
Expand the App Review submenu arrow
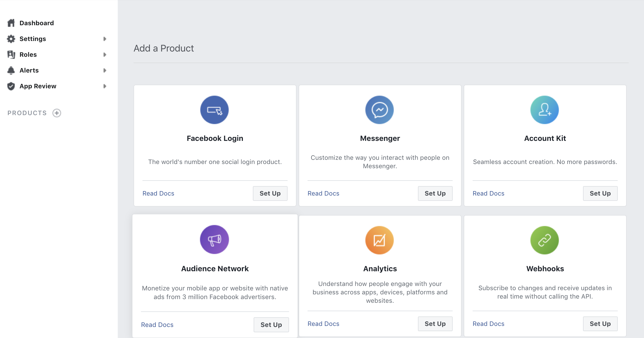point(105,86)
